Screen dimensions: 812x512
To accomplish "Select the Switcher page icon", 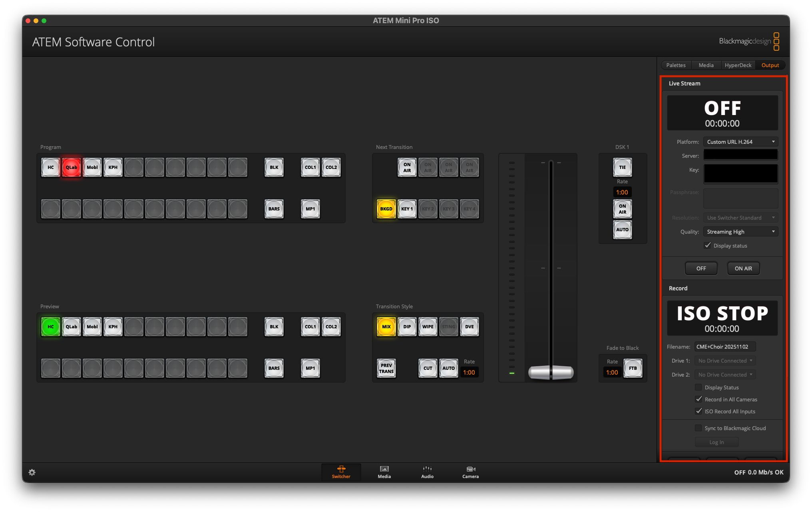I will [341, 472].
